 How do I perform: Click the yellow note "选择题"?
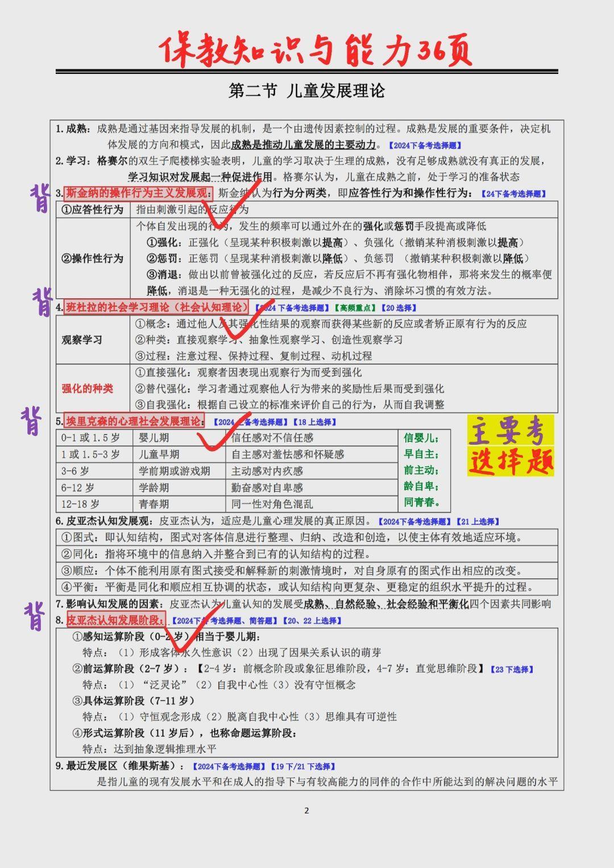click(x=511, y=461)
